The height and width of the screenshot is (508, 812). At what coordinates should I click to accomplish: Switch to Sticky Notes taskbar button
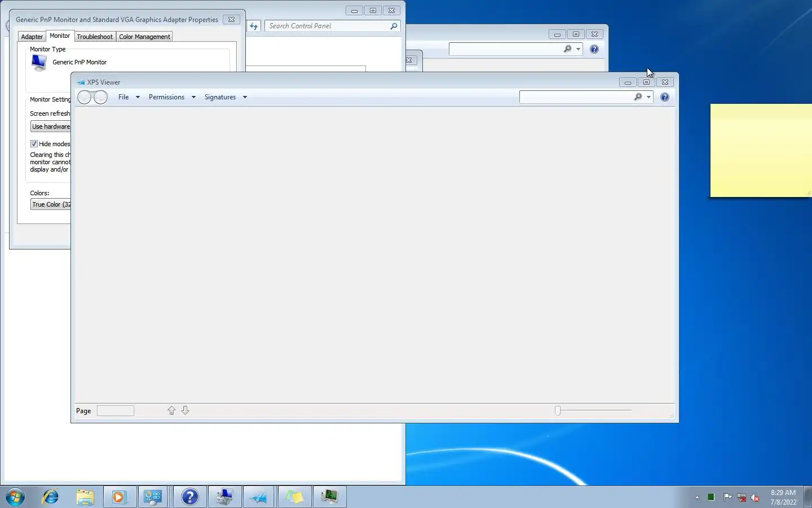[x=294, y=497]
